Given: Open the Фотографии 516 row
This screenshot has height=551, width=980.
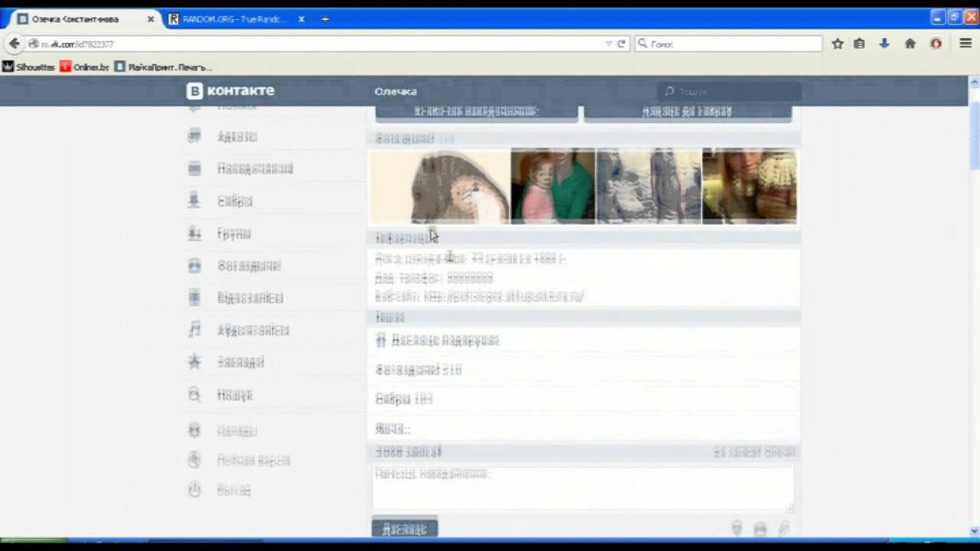Looking at the screenshot, I should [x=584, y=370].
